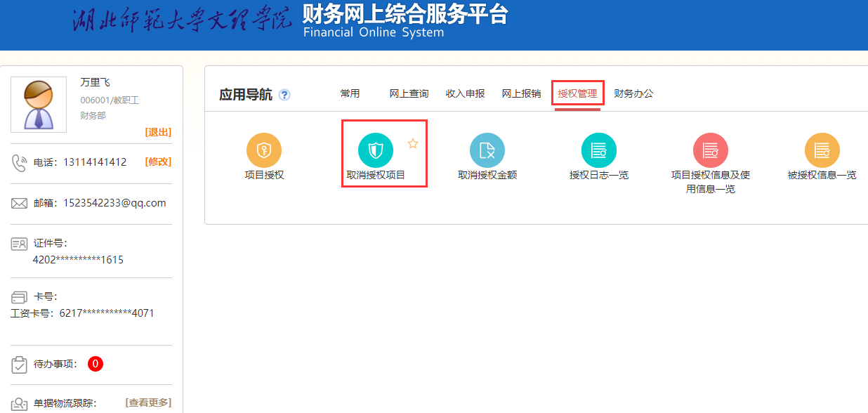Select the 授权管理 tab
The image size is (868, 413).
pos(577,93)
